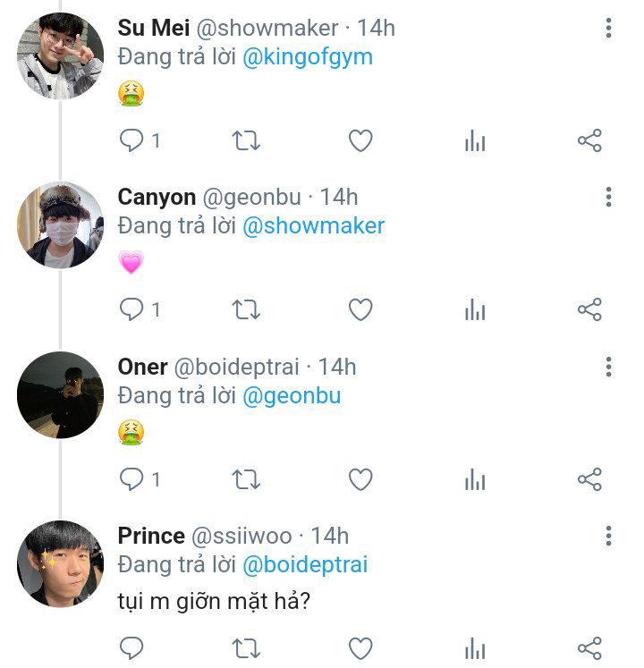Viewport: 644px width, 668px height.
Task: Retweet Oner's reply to @geonbu
Action: 246,480
